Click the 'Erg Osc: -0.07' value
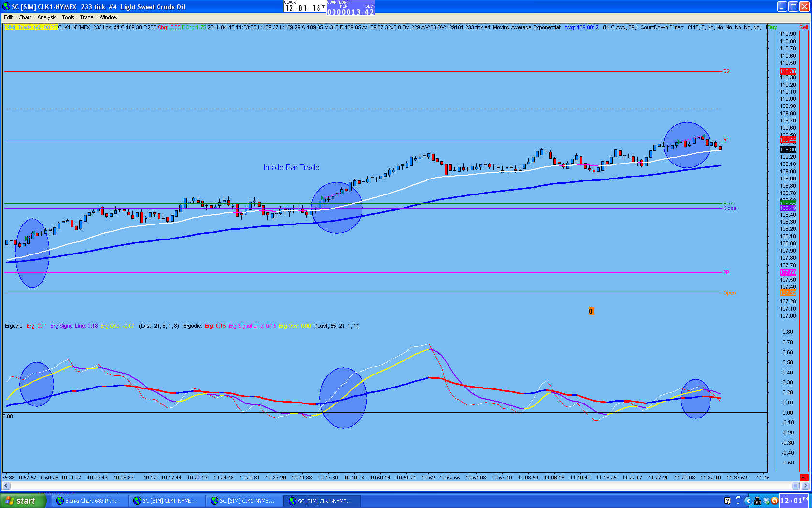812x508 pixels. coord(117,326)
